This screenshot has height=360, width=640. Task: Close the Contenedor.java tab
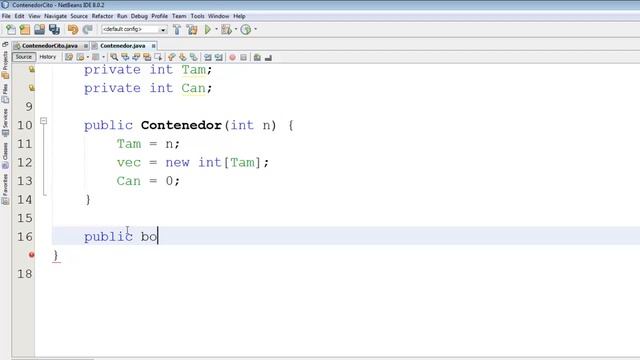click(x=153, y=46)
